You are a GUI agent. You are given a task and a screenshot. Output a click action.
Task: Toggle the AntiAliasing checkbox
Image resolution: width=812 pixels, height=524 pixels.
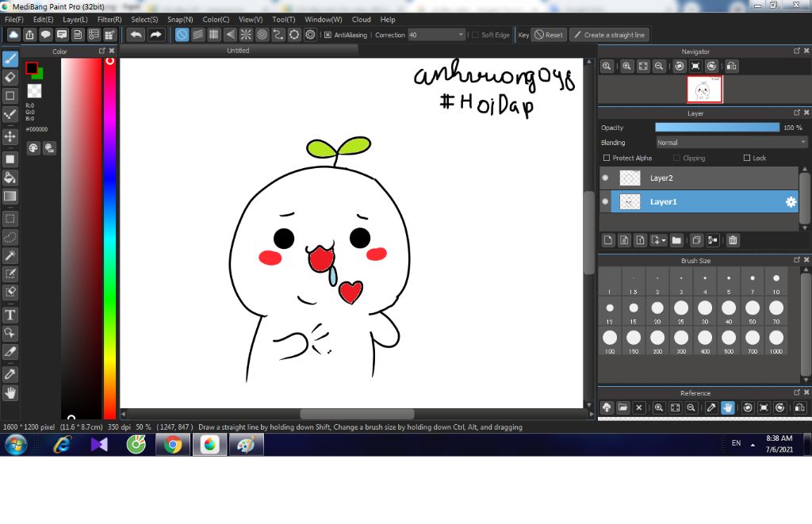[x=327, y=35]
